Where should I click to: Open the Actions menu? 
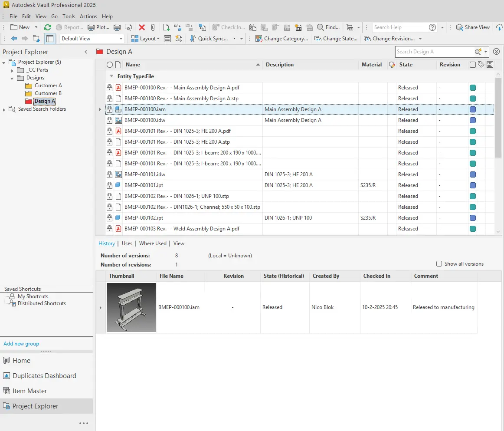click(88, 16)
